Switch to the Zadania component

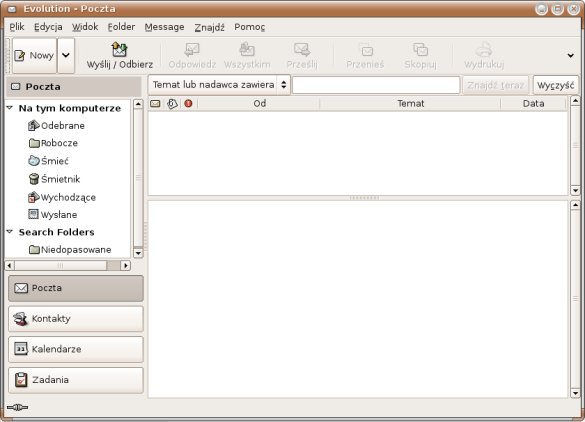pos(76,380)
